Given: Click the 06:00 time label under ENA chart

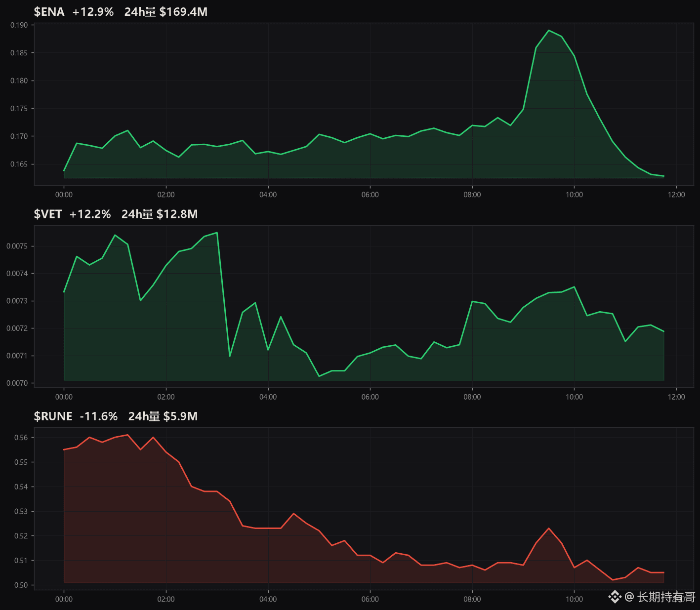Looking at the screenshot, I should (370, 195).
